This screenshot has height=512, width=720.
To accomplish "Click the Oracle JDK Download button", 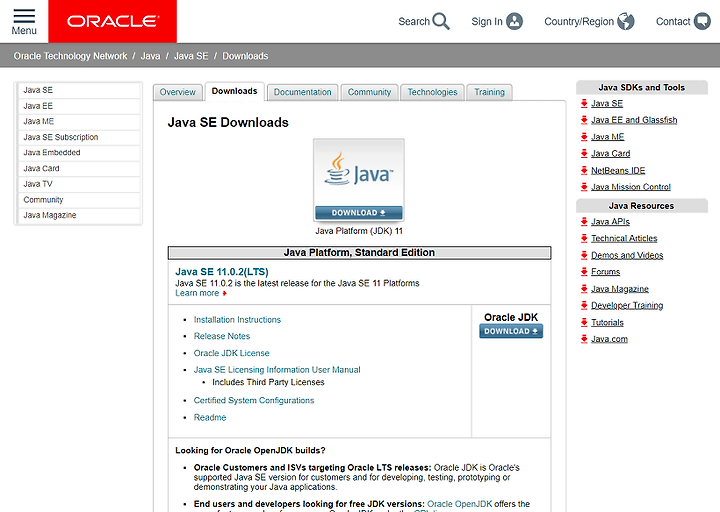I will [511, 331].
